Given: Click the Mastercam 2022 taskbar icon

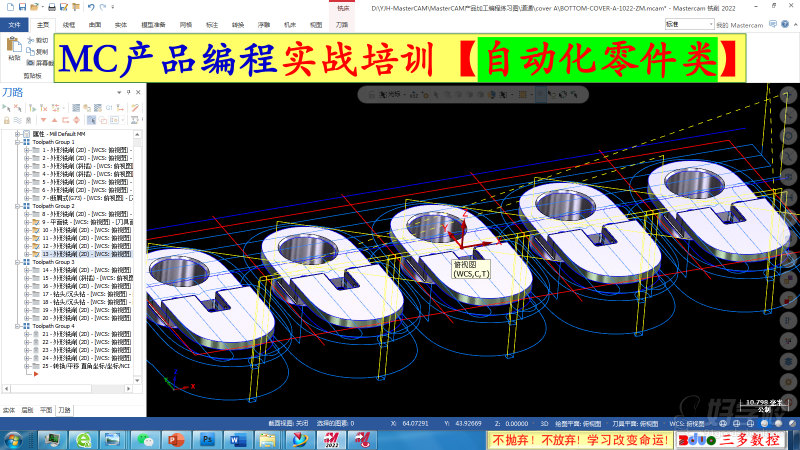Looking at the screenshot, I should coord(332,439).
